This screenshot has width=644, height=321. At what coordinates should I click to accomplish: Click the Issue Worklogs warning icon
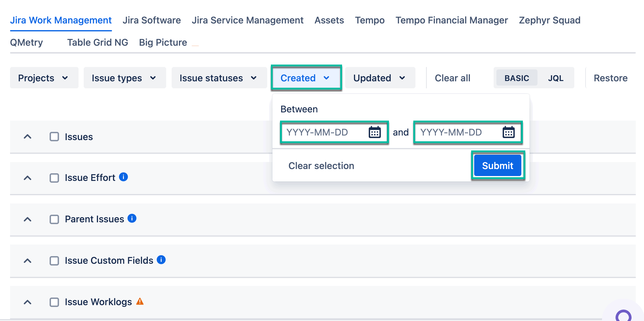tap(140, 302)
